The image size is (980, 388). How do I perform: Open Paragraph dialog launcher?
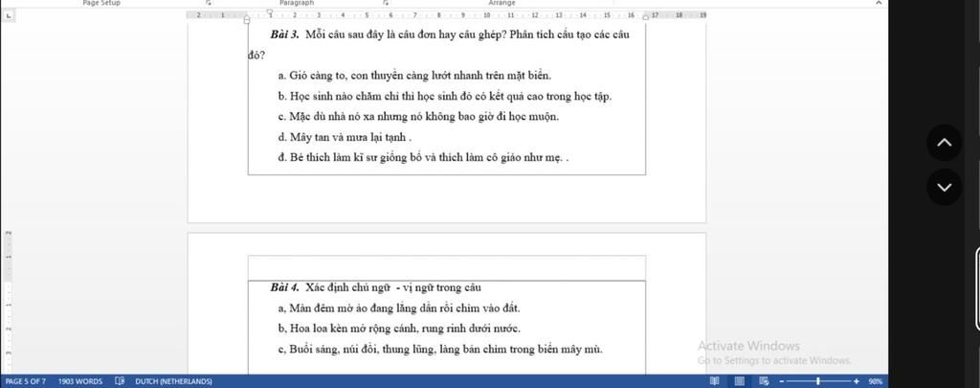[387, 3]
